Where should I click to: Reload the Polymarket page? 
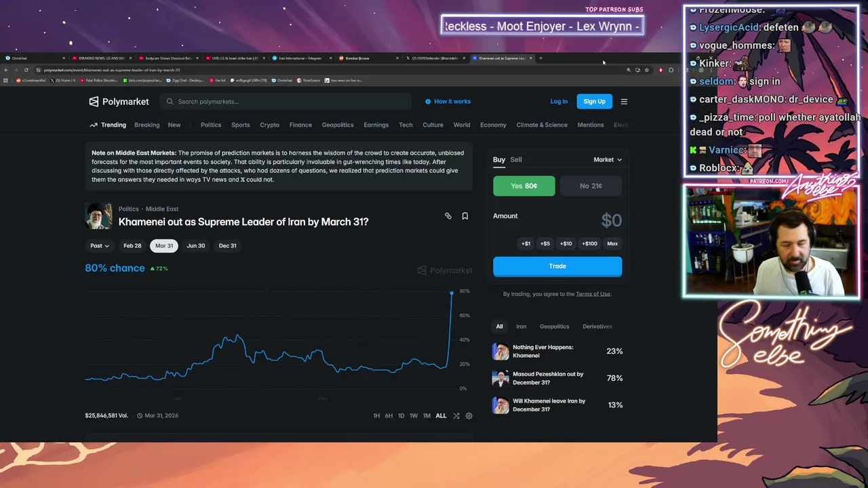click(26, 70)
